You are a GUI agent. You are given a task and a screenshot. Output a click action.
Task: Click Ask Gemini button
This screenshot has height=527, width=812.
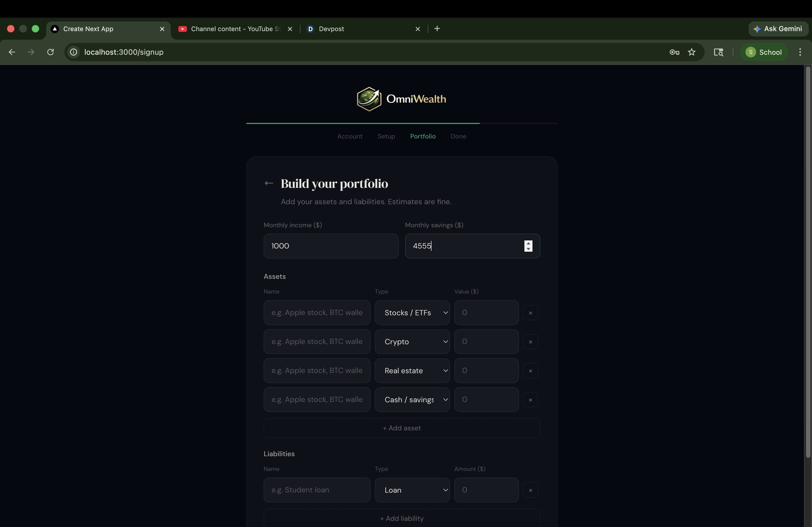pos(778,29)
